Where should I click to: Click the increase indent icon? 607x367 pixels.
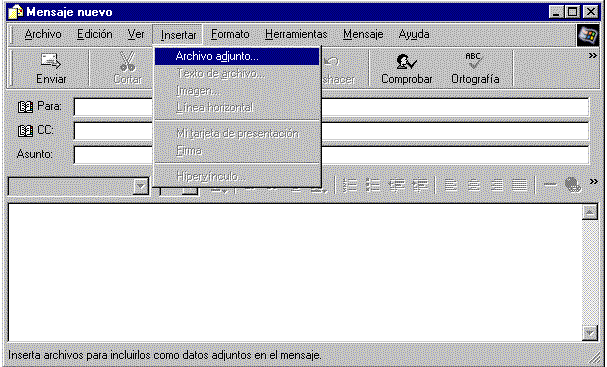pyautogui.click(x=420, y=185)
